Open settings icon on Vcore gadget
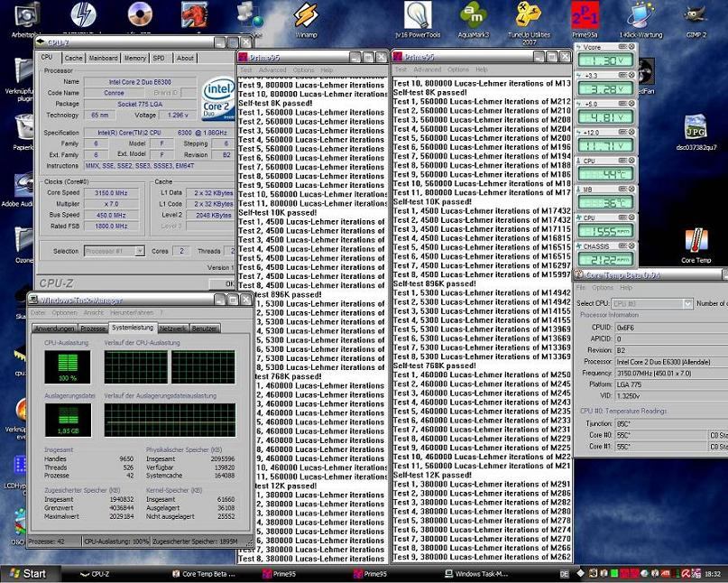 point(623,47)
